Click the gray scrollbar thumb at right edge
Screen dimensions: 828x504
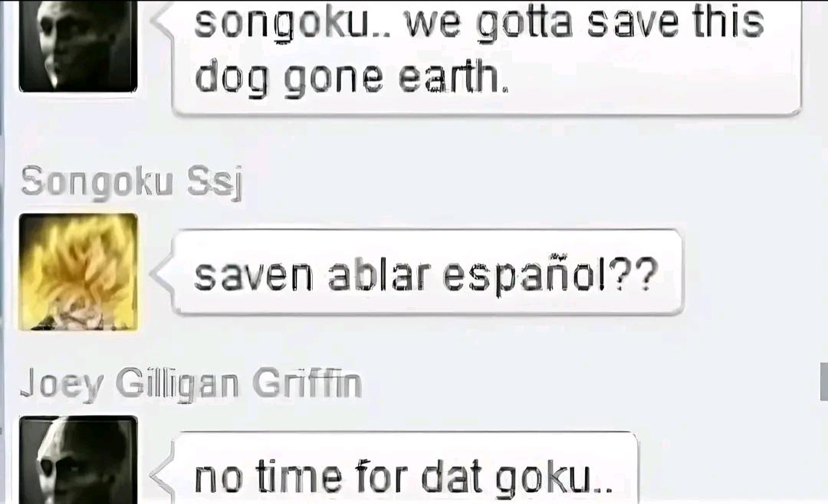pyautogui.click(x=823, y=381)
